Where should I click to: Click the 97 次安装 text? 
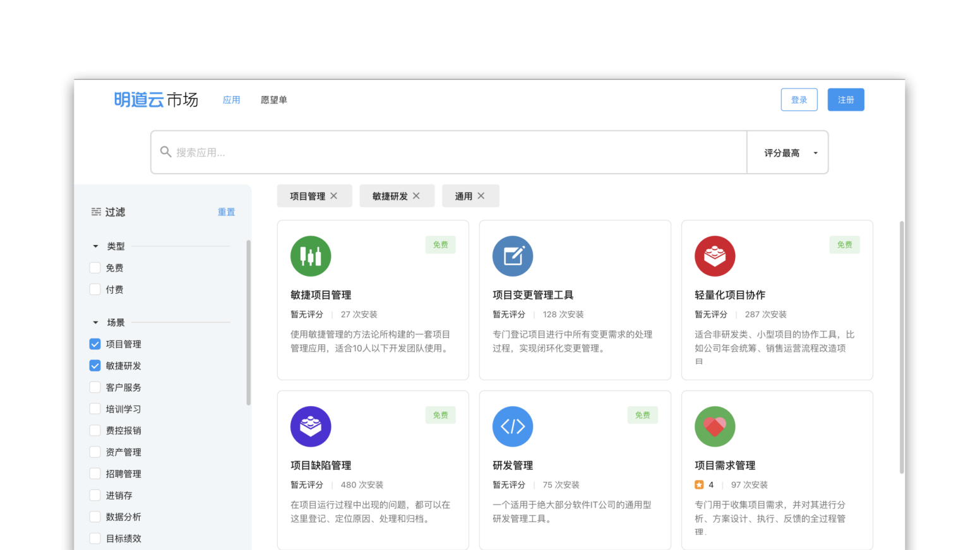pyautogui.click(x=750, y=485)
